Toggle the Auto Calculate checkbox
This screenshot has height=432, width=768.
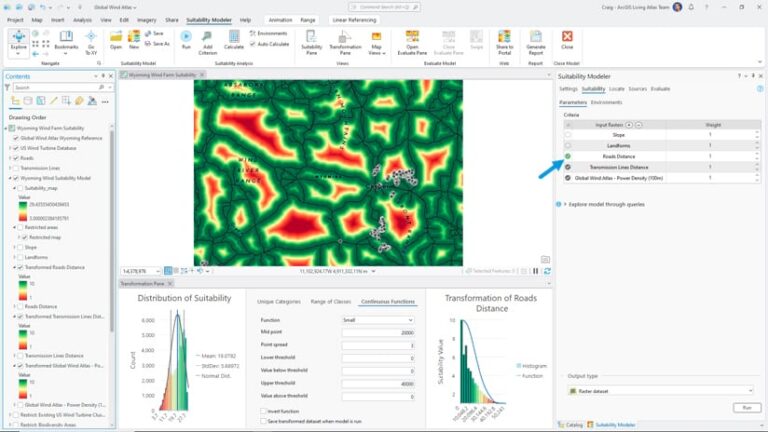pos(253,44)
